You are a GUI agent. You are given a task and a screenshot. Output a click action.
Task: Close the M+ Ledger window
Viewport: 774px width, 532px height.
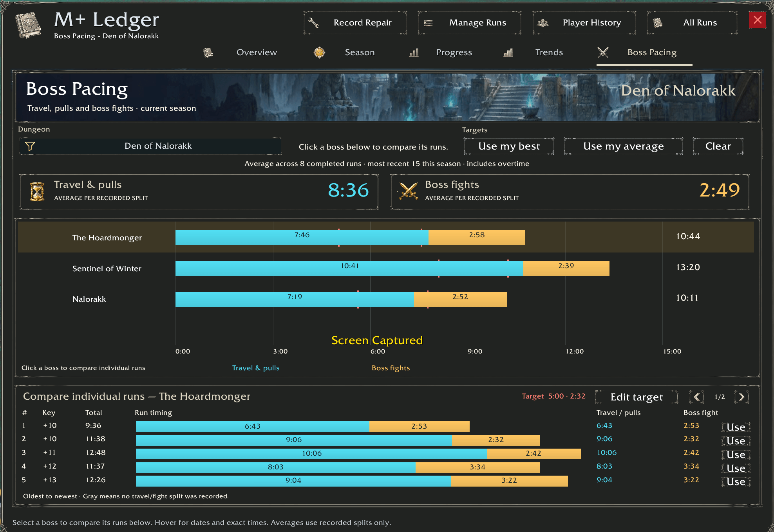click(x=758, y=20)
